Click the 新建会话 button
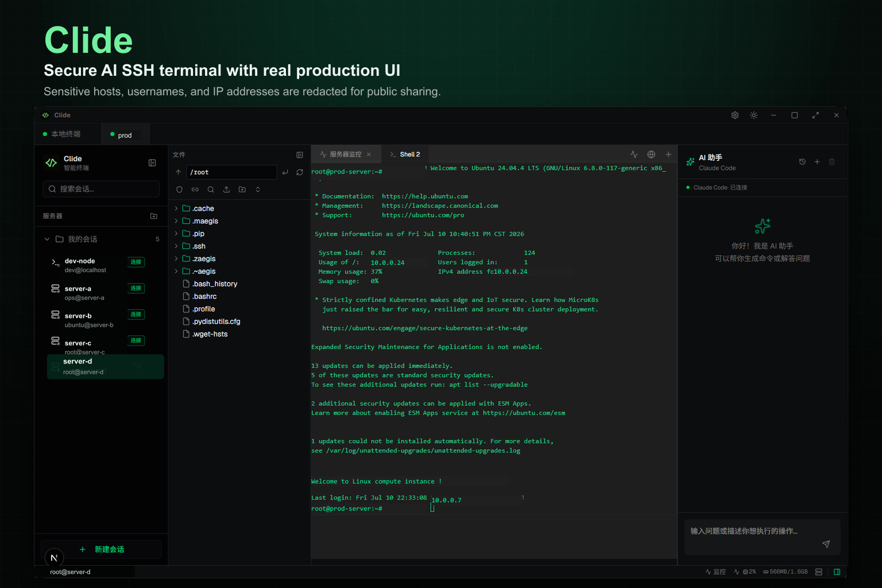This screenshot has width=882, height=588. (x=101, y=550)
